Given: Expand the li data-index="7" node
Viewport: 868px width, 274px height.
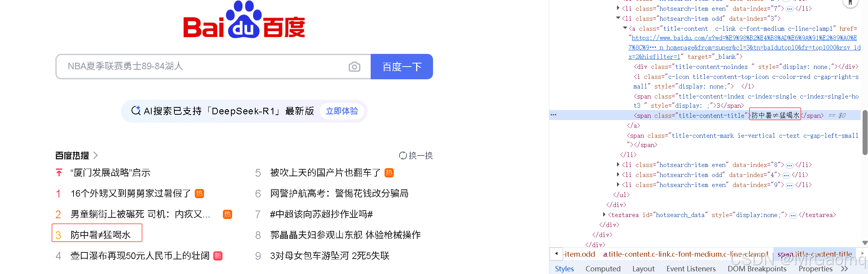Looking at the screenshot, I should click(618, 8).
